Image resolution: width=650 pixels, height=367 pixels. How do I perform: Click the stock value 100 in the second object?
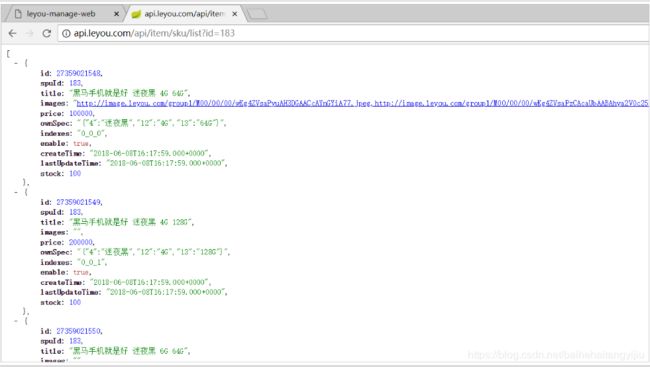[x=75, y=302]
